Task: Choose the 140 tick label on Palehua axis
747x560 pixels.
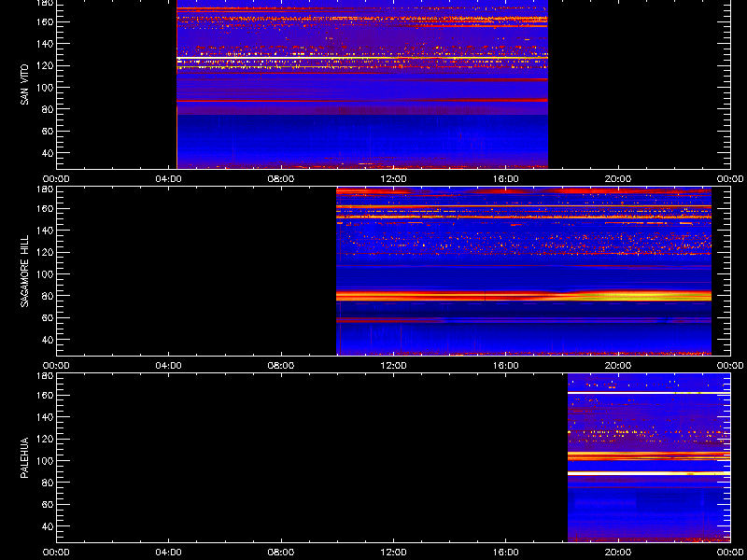Action: [x=44, y=417]
